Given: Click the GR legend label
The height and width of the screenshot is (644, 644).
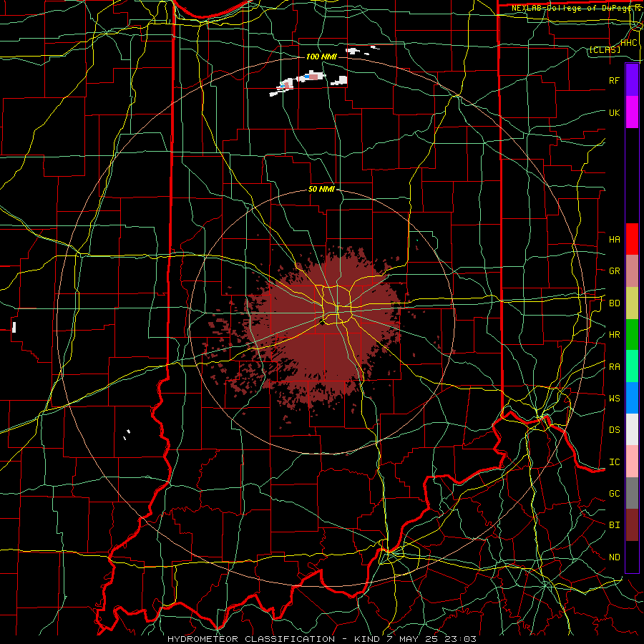Looking at the screenshot, I should (614, 271).
